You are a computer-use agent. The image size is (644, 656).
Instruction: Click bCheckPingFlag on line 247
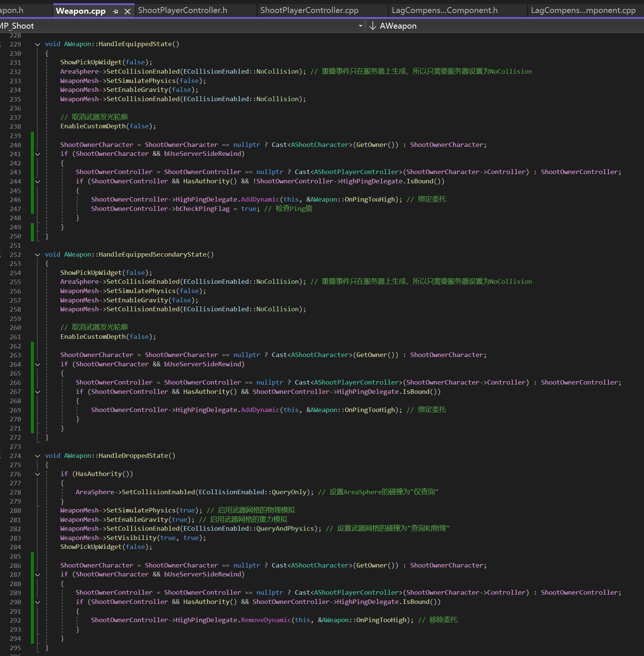202,209
